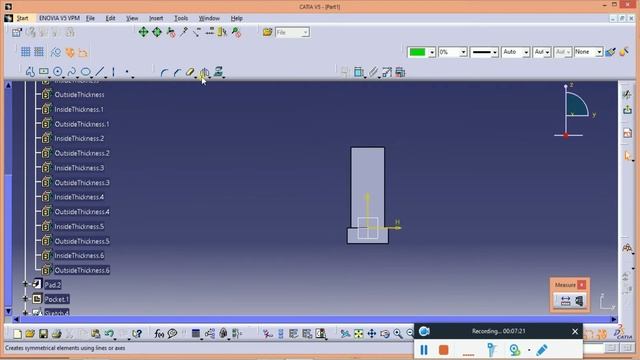The image size is (640, 360).
Task: Open the File menu
Action: (90, 18)
